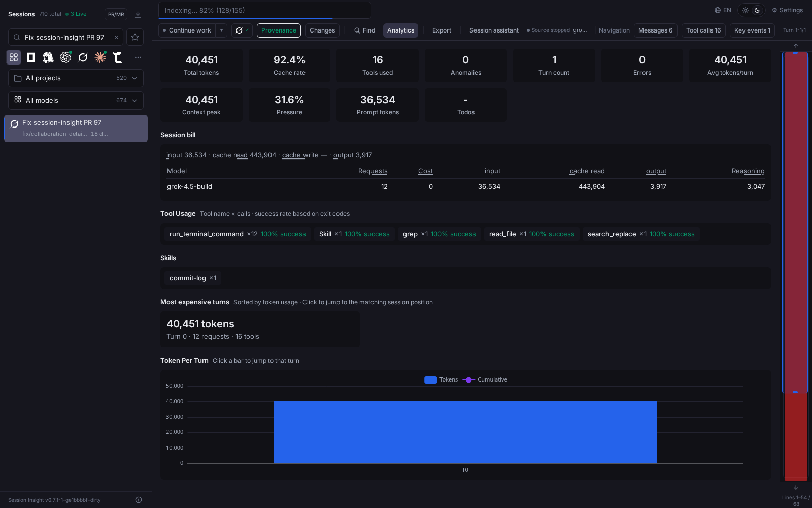Click the read_file tool usage chip
This screenshot has height=508, width=812.
pos(531,234)
